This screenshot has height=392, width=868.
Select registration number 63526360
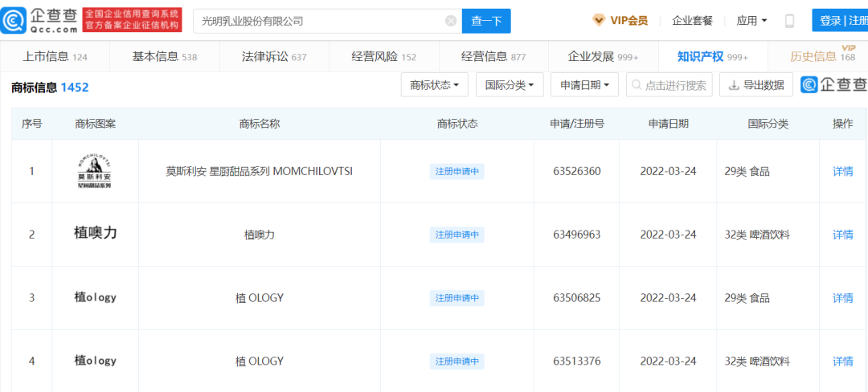pyautogui.click(x=576, y=171)
